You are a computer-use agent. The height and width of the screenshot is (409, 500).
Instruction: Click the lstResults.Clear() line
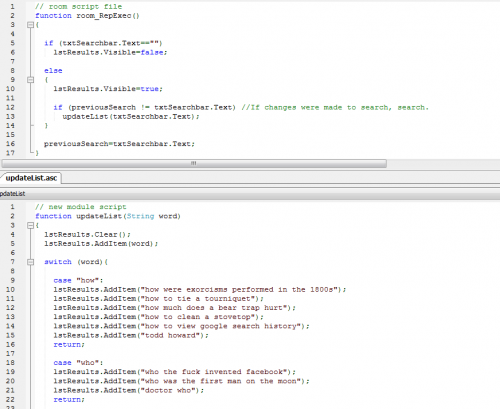pyautogui.click(x=87, y=234)
